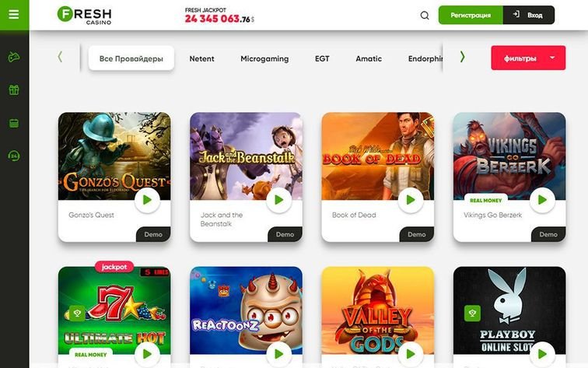Select the Все Провайдеры tab
The height and width of the screenshot is (368, 588).
(x=131, y=58)
